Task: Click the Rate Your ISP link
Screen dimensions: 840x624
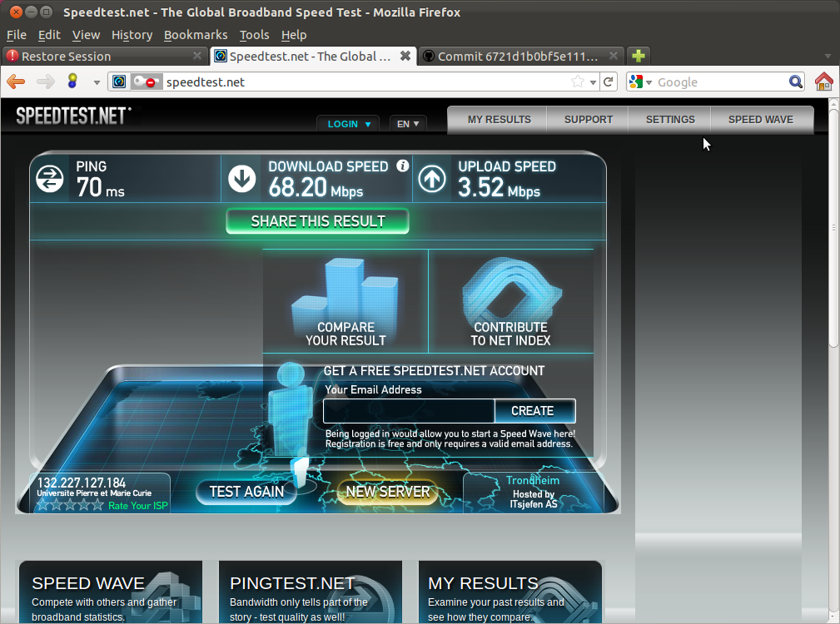Action: (x=138, y=506)
